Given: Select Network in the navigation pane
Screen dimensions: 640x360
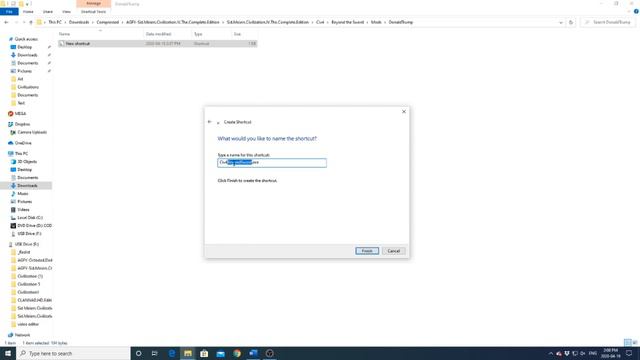Looking at the screenshot, I should click(x=22, y=335).
